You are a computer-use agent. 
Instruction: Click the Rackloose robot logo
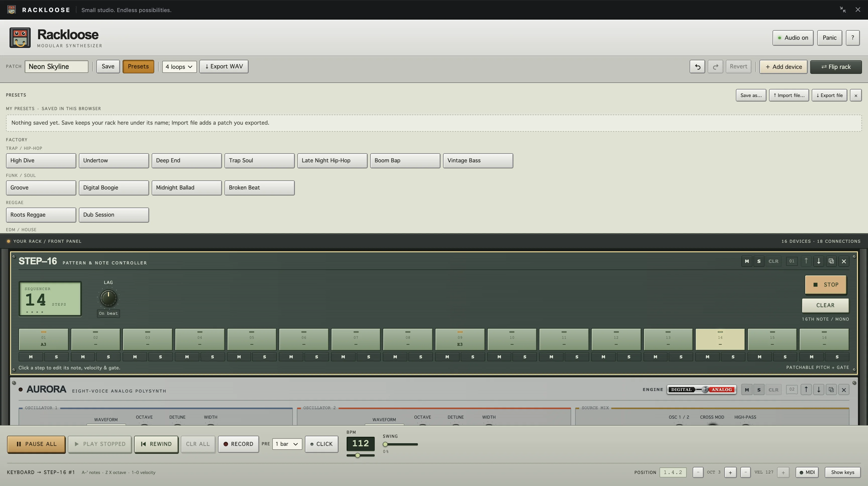point(20,38)
